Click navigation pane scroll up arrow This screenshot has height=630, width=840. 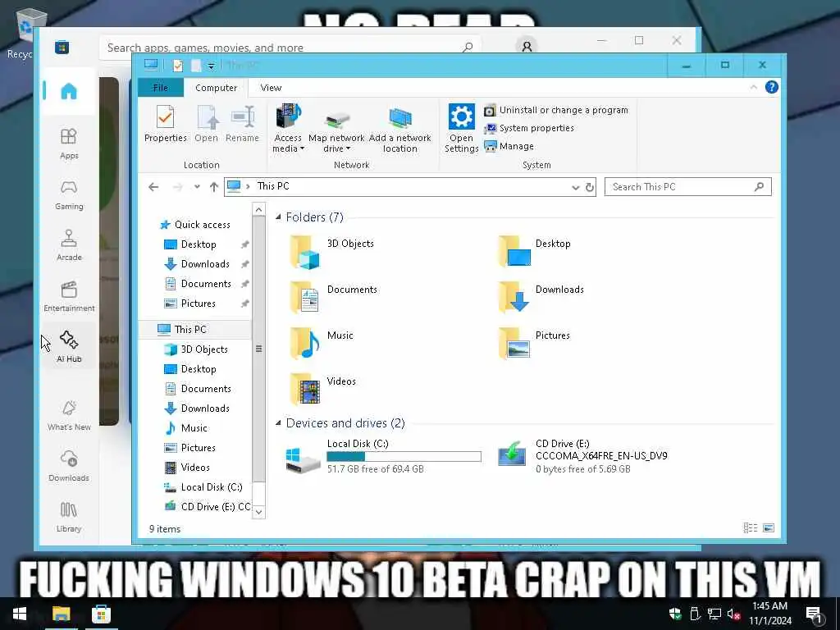tap(258, 209)
